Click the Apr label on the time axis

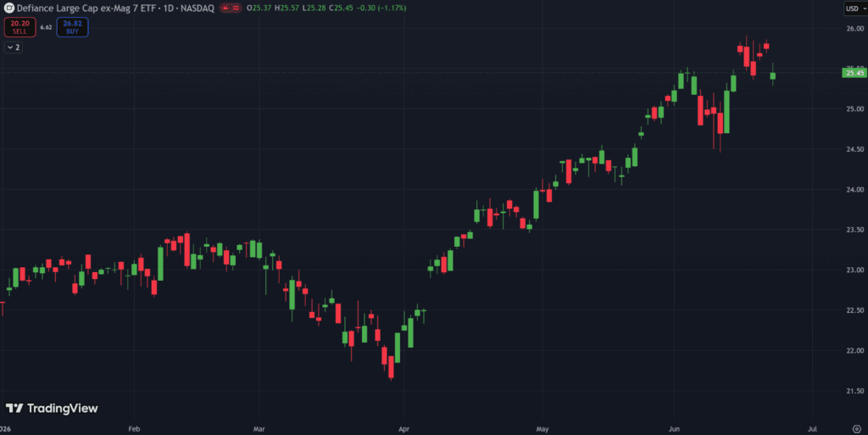point(404,429)
